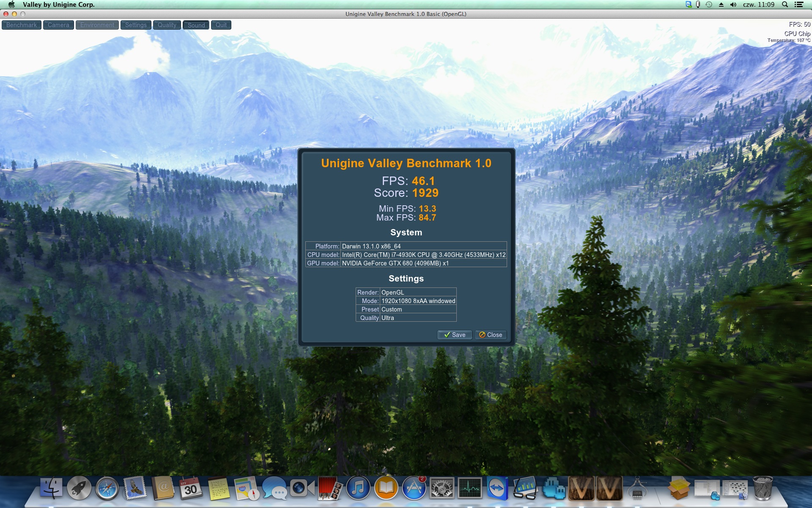Open the Quality menu button

[167, 25]
